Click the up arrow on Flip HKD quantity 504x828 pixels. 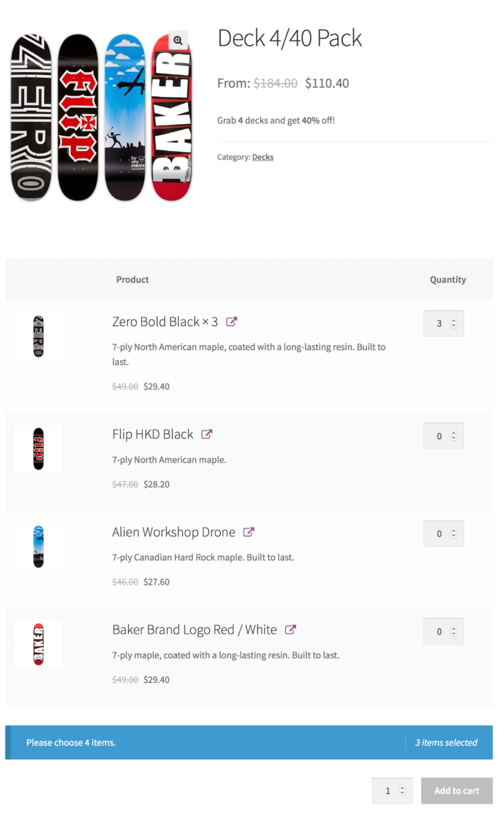[453, 434]
